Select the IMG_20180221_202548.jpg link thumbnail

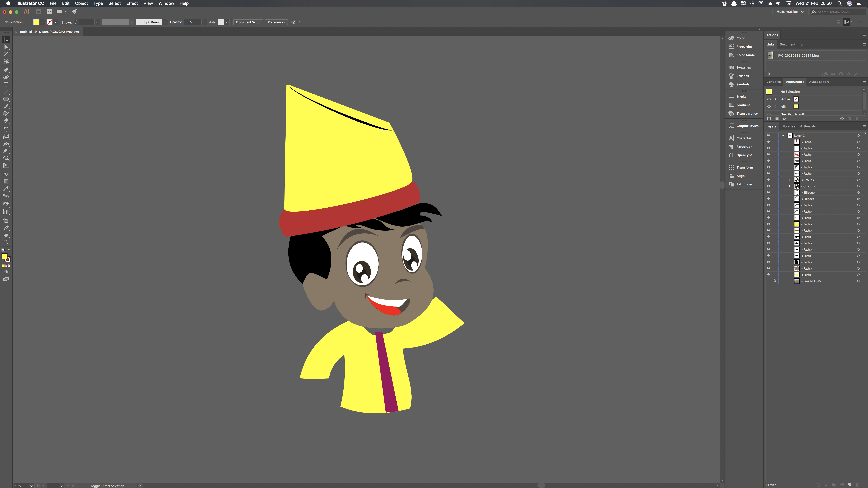coord(770,55)
